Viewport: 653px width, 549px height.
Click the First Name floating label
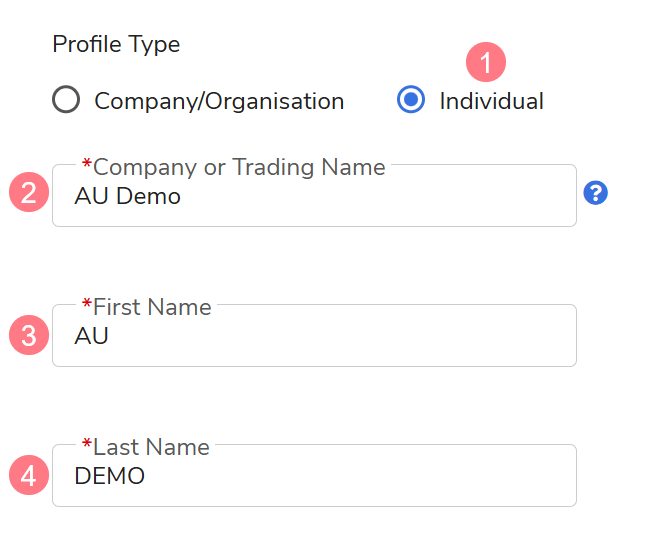152,307
